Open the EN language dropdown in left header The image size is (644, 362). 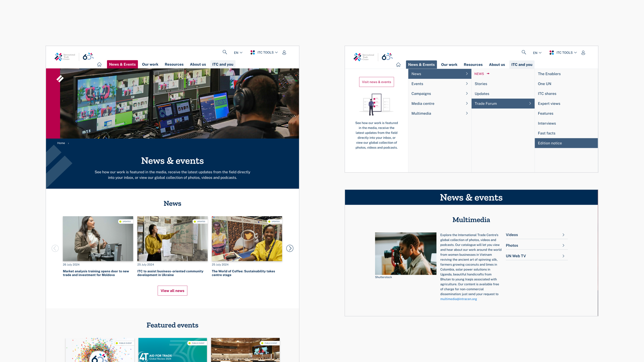(x=238, y=53)
